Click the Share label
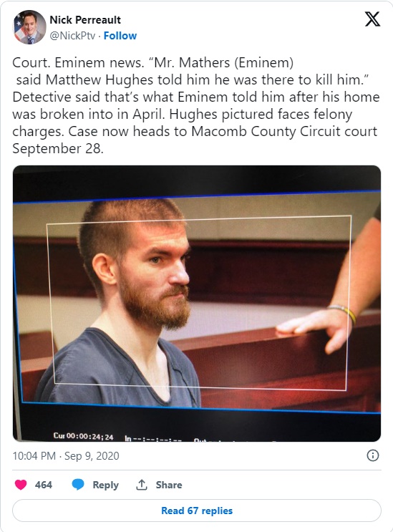Image resolution: width=393 pixels, height=532 pixels. [169, 485]
